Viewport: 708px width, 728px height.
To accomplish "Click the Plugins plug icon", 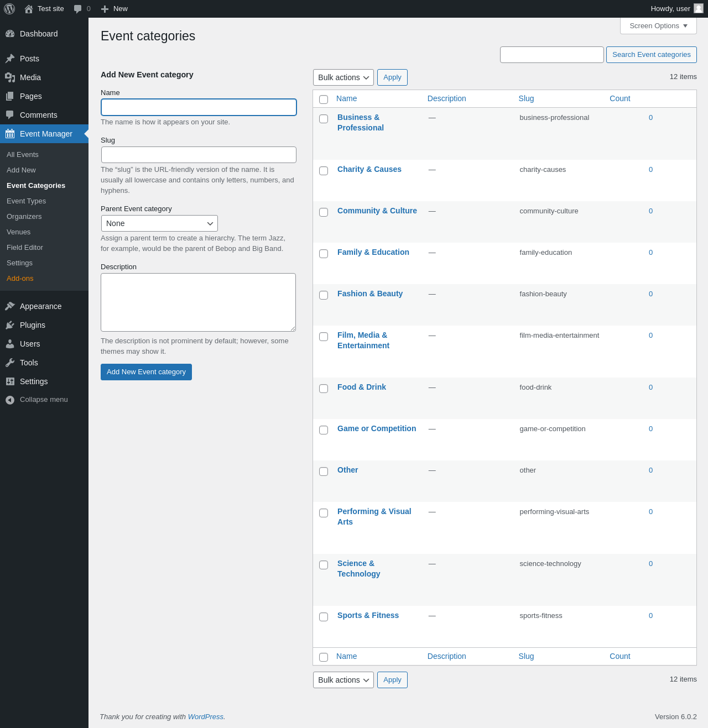I will click(x=10, y=325).
